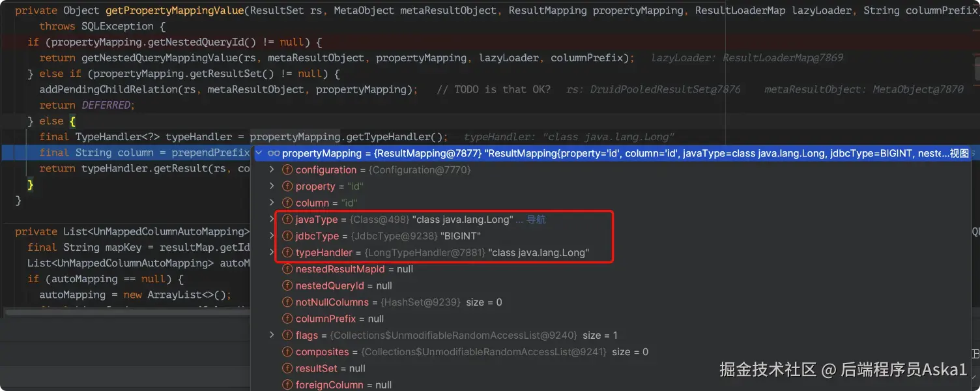The height and width of the screenshot is (391, 980).
Task: Expand the configuration field
Action: [x=272, y=170]
